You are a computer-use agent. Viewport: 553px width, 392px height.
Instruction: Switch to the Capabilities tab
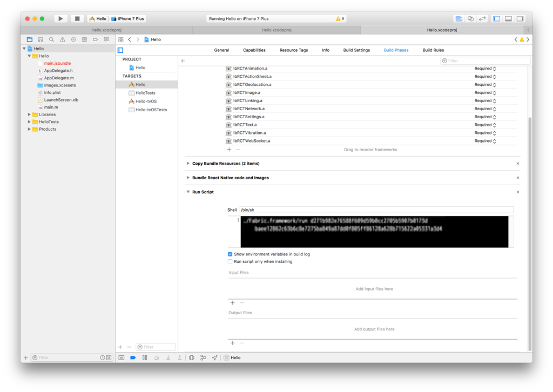coord(254,50)
